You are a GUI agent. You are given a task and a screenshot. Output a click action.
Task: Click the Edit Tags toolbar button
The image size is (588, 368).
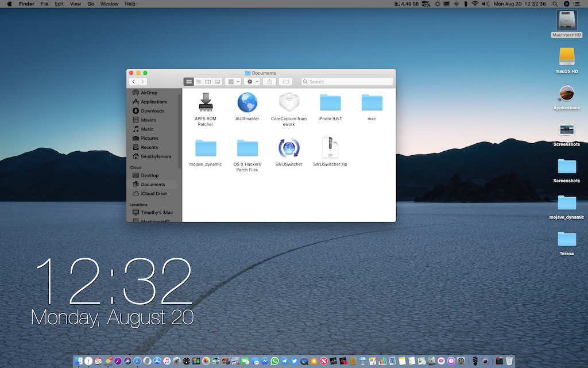[x=286, y=82]
